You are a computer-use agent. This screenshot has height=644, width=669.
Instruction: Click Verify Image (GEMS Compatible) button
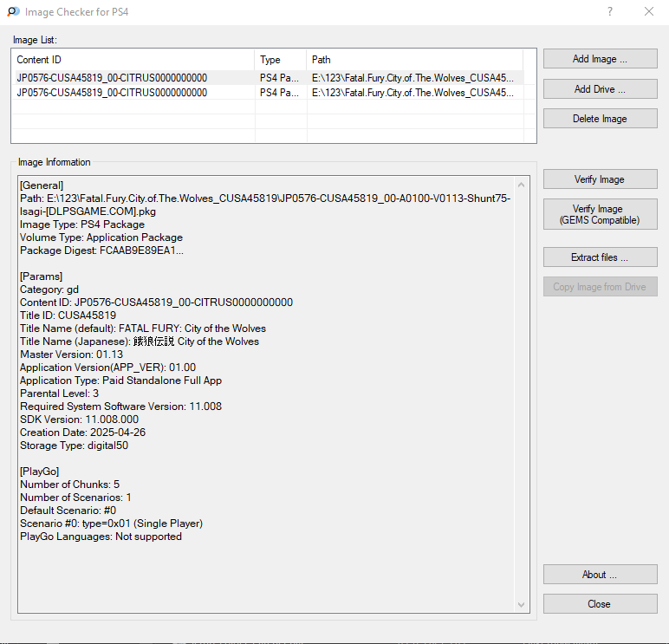tap(600, 214)
